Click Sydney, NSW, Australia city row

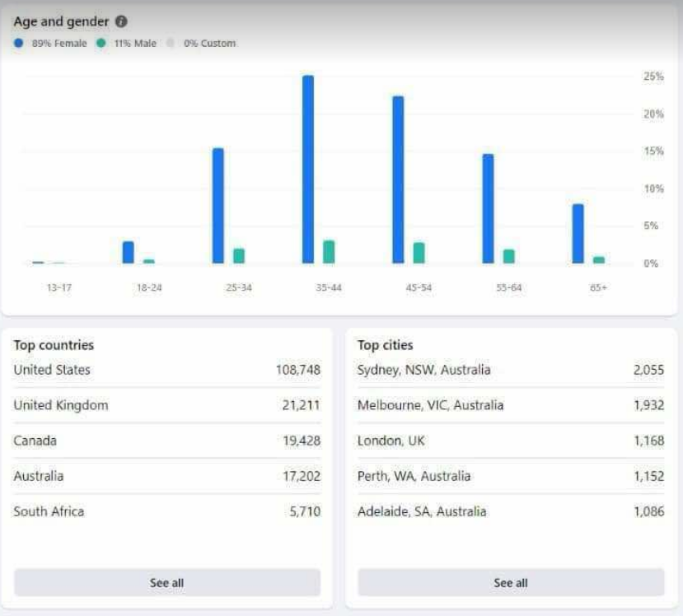(511, 370)
